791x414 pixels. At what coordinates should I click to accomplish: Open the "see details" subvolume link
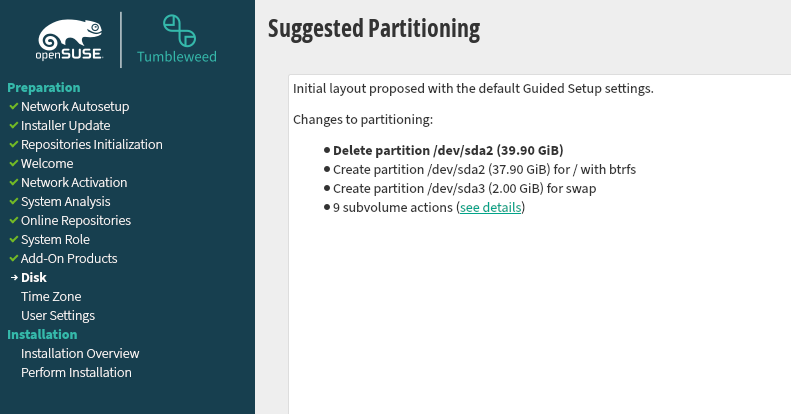pyautogui.click(x=490, y=208)
